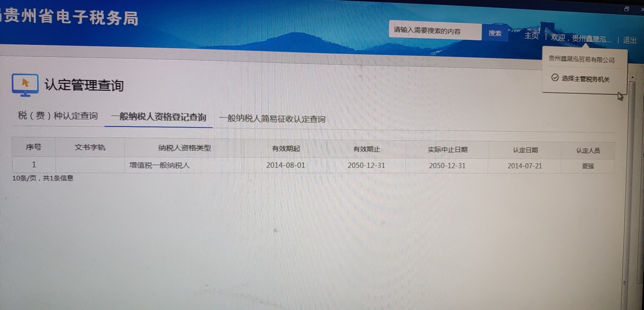Click the 有效期起 column header
The width and height of the screenshot is (644, 310).
(286, 149)
